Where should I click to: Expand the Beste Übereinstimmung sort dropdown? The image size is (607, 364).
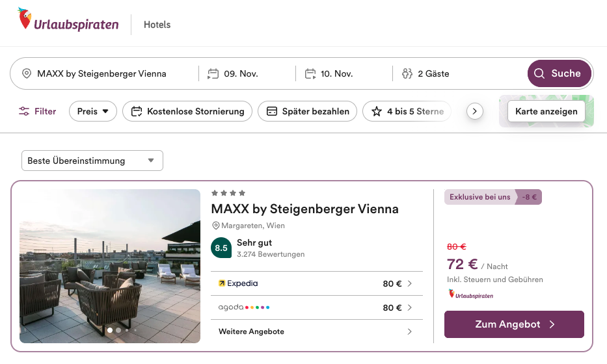click(x=92, y=161)
